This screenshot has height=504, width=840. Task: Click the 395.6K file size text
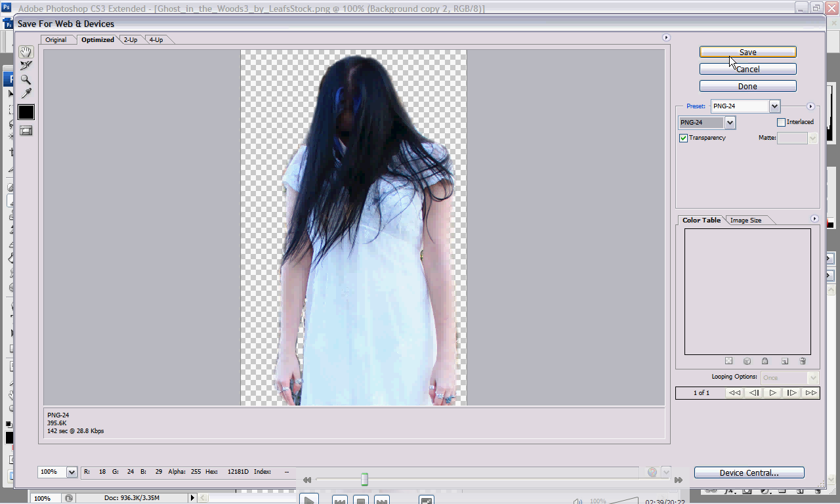(x=56, y=423)
